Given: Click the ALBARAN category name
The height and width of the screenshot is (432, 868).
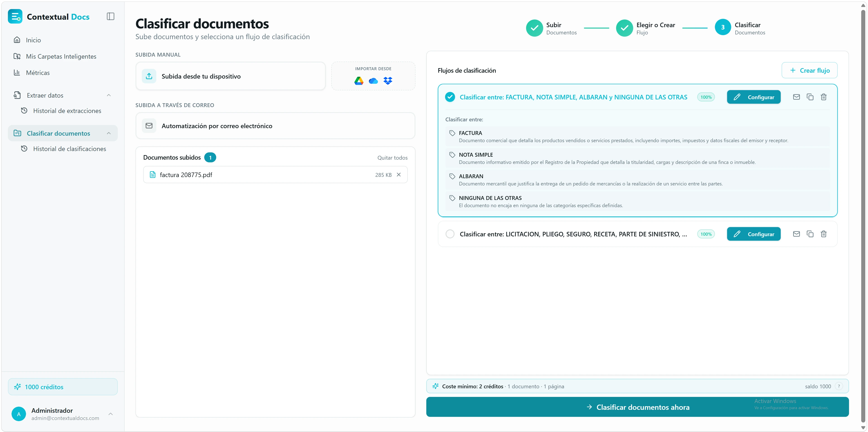Looking at the screenshot, I should (x=471, y=176).
